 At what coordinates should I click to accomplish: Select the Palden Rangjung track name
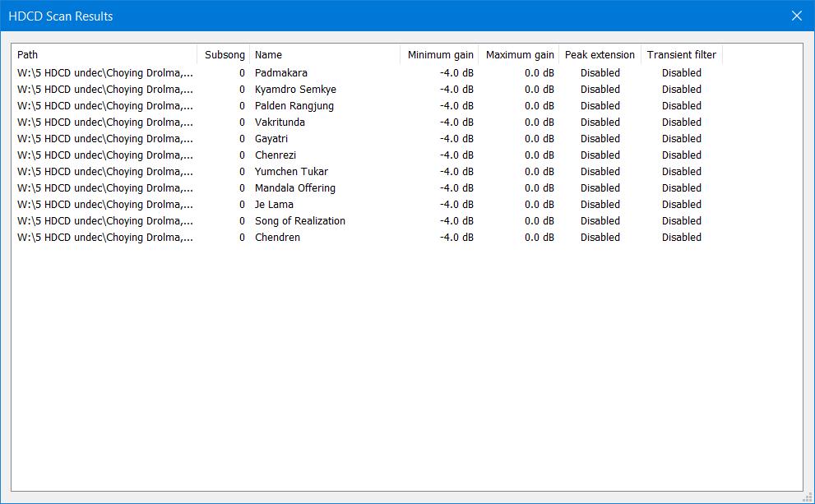point(294,106)
